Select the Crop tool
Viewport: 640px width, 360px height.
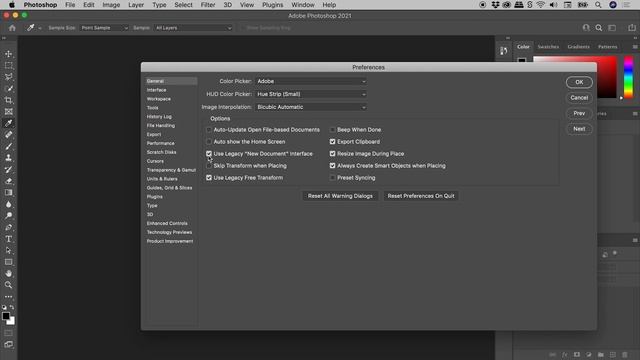click(x=9, y=100)
